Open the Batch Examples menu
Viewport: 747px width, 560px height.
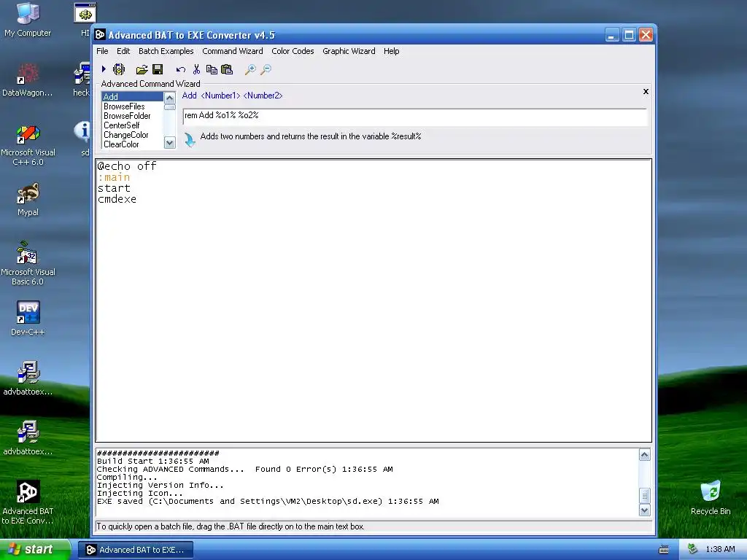(x=166, y=51)
